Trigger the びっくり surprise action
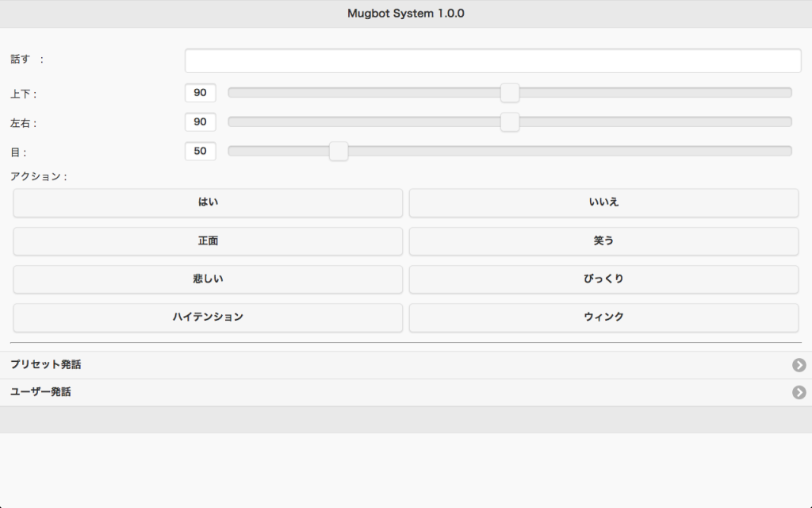Screen dimensions: 812x508 603,279
